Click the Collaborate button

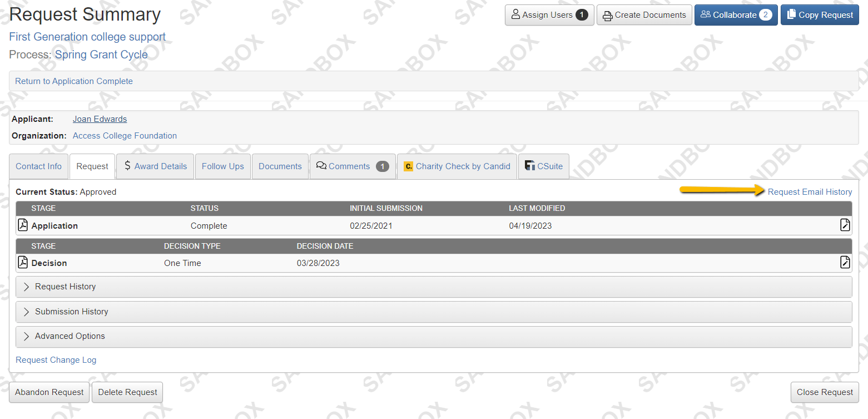click(x=736, y=15)
